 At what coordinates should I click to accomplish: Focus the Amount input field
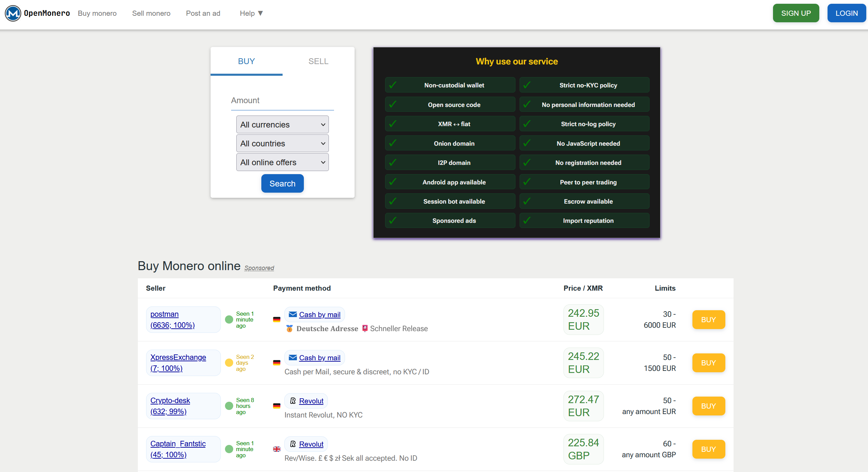[282, 101]
